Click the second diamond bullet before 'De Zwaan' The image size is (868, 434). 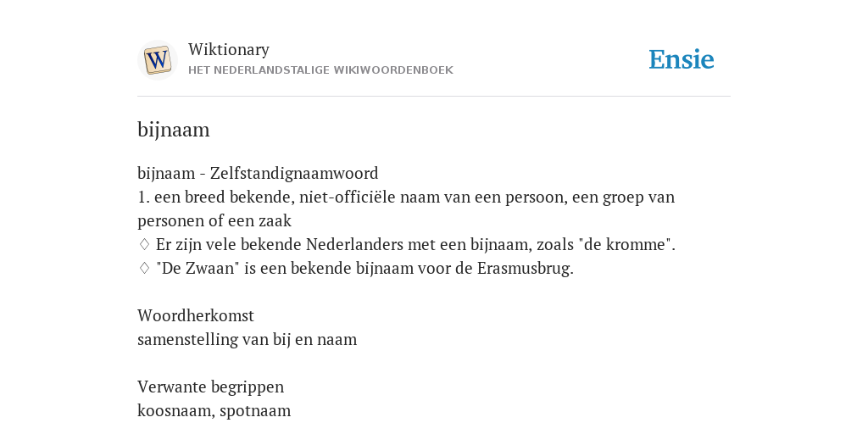point(144,268)
